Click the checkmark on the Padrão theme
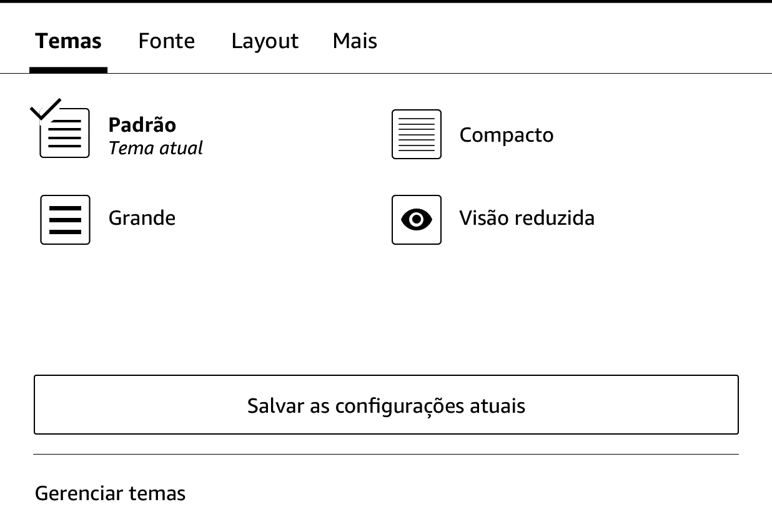The width and height of the screenshot is (772, 532). point(46,109)
